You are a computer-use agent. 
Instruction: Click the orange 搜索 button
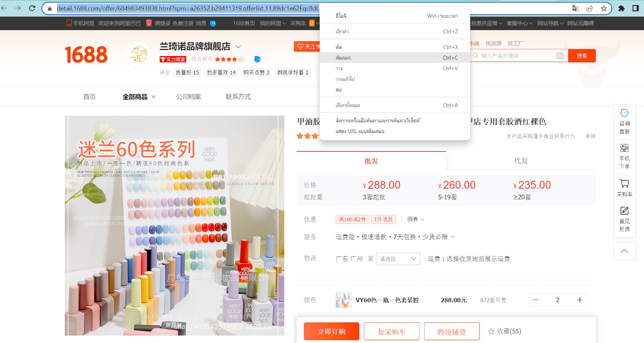[582, 56]
